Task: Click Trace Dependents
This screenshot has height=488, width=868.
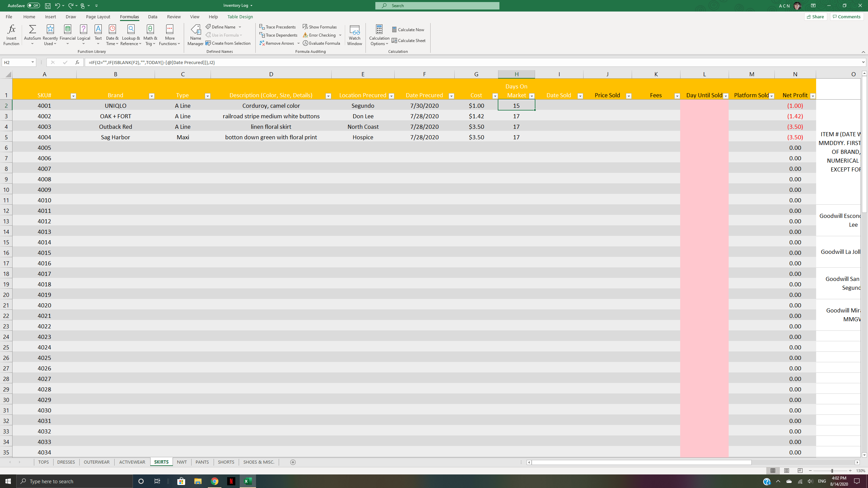Action: [278, 35]
